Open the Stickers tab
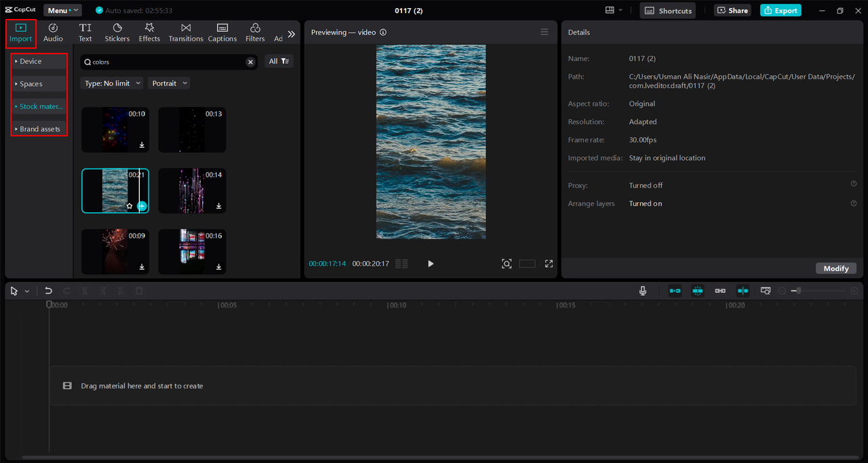Image resolution: width=868 pixels, height=463 pixels. (x=117, y=33)
